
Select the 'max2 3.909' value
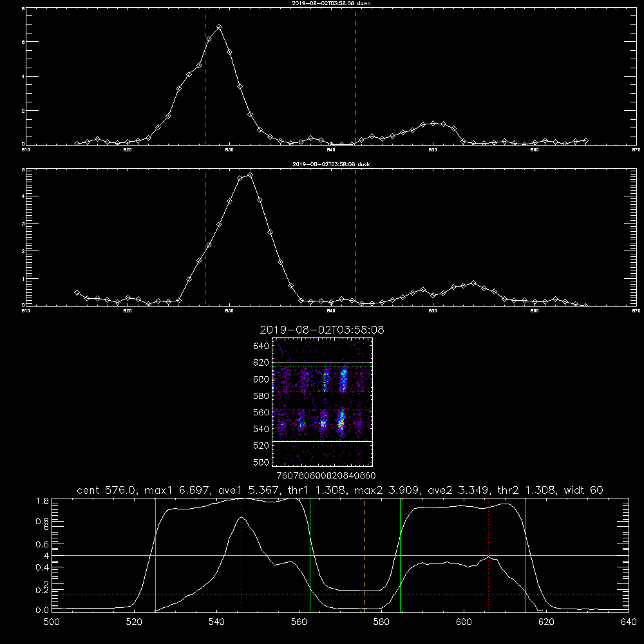(387, 490)
